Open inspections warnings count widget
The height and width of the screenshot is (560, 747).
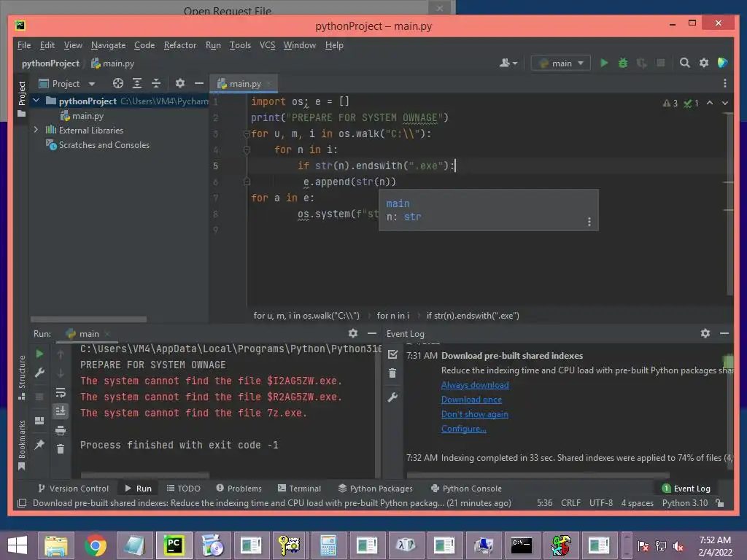click(x=681, y=104)
